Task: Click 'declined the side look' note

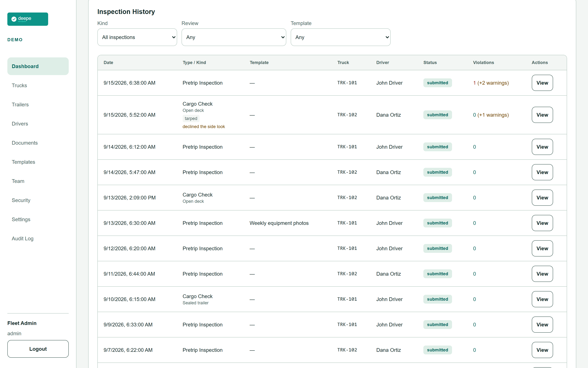Action: [204, 127]
